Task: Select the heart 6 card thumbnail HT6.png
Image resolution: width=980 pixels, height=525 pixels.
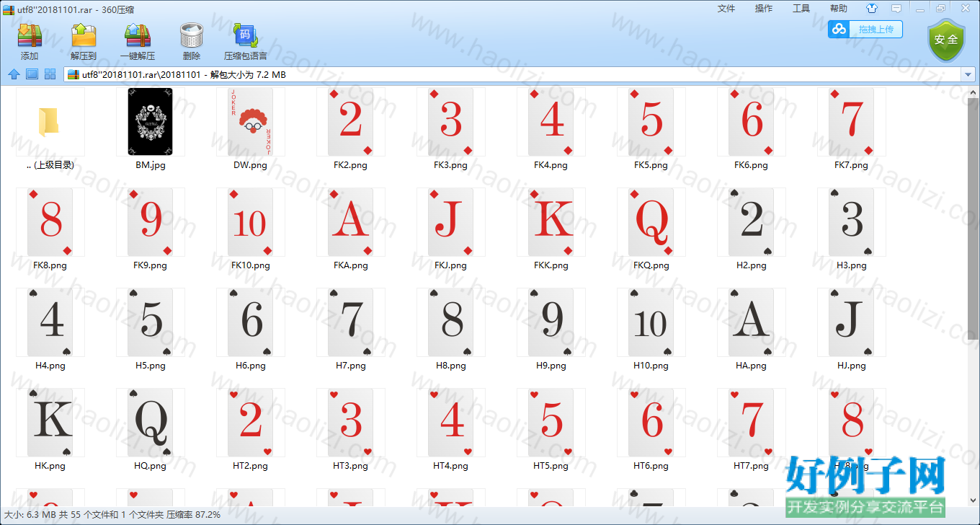Action: click(651, 423)
